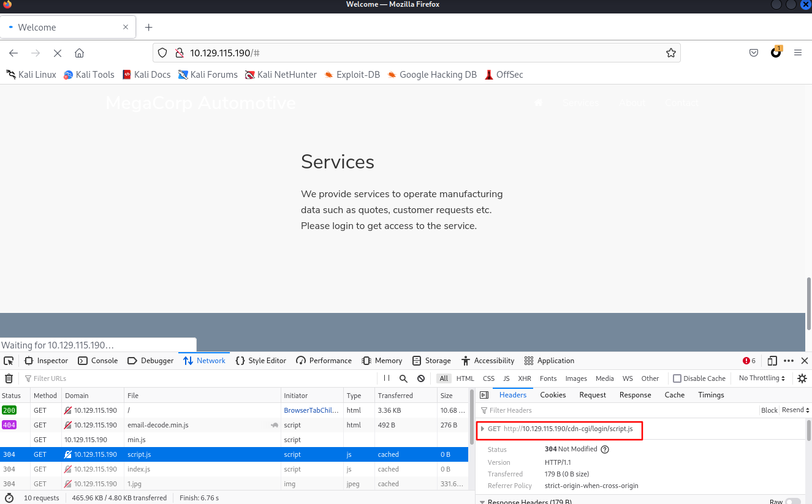
Task: Click the shield tracking protection icon
Action: (162, 53)
